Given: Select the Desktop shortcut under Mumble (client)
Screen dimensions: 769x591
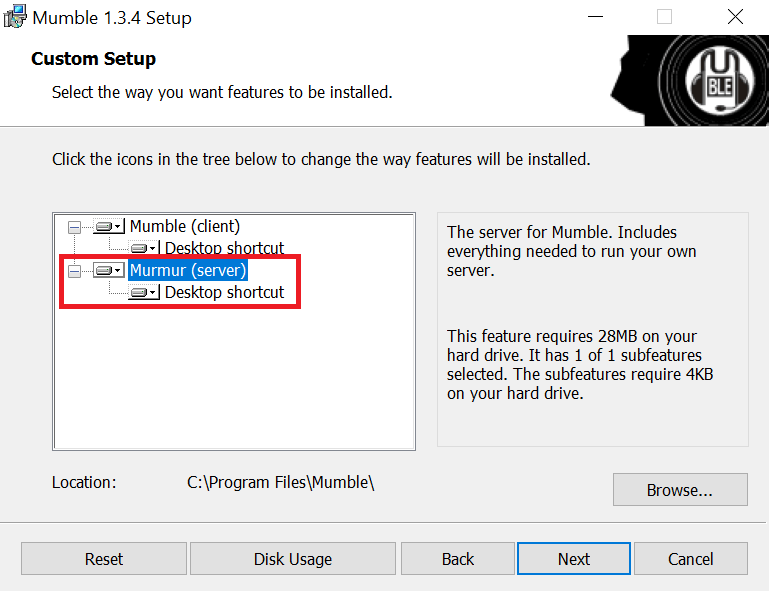Looking at the screenshot, I should [225, 248].
